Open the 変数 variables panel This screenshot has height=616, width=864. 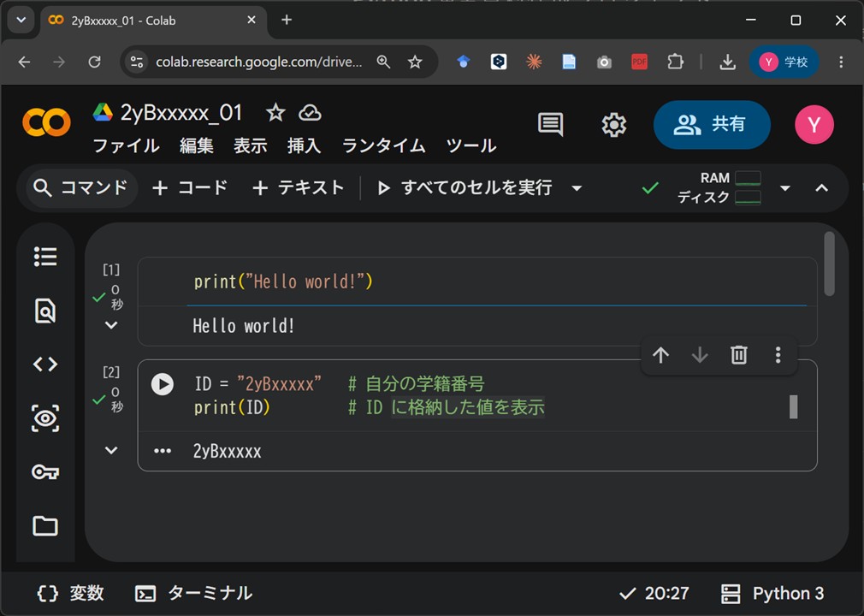point(70,594)
